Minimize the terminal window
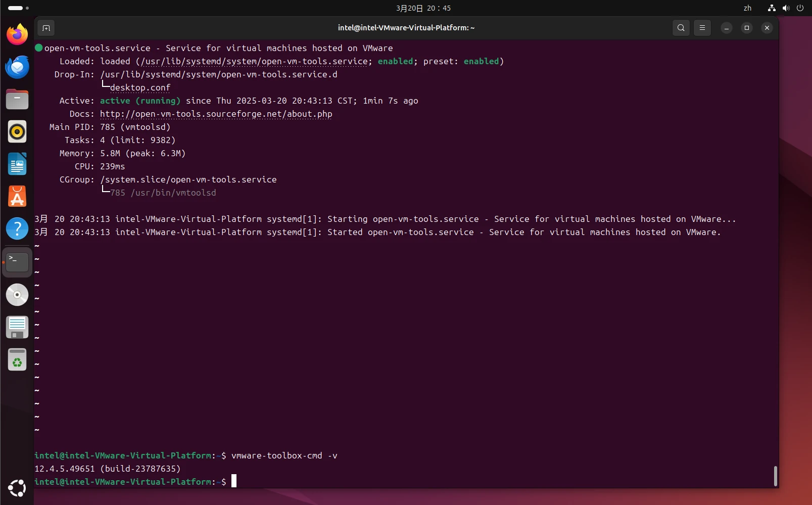Screen dimensions: 812x505 point(727,28)
